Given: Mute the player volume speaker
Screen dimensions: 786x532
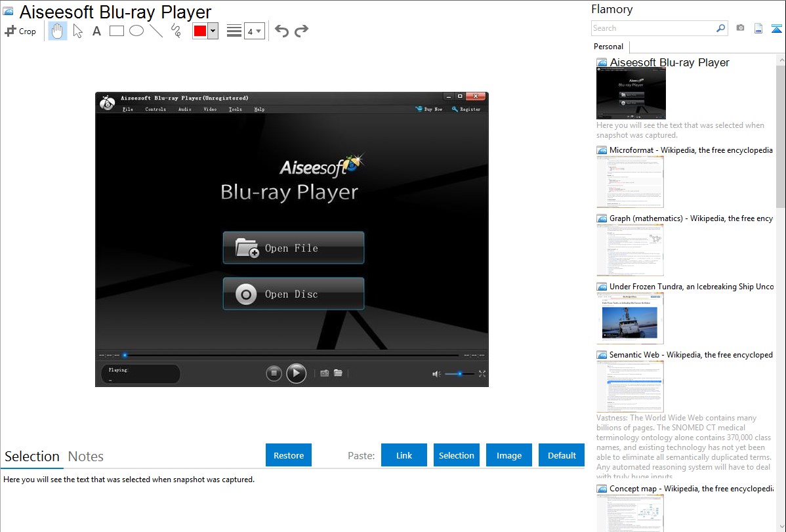Looking at the screenshot, I should (436, 373).
